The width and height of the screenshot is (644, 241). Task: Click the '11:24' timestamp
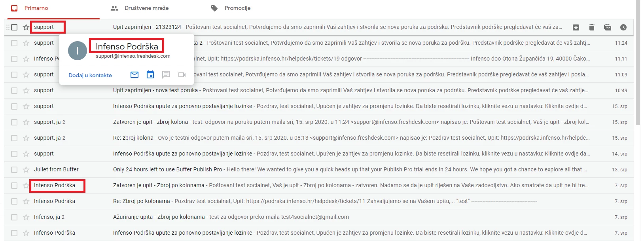[621, 43]
